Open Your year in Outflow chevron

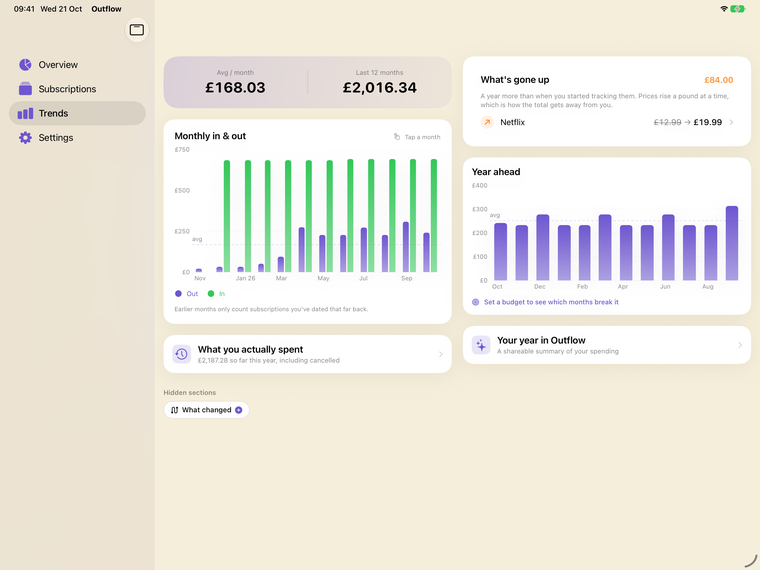(740, 345)
